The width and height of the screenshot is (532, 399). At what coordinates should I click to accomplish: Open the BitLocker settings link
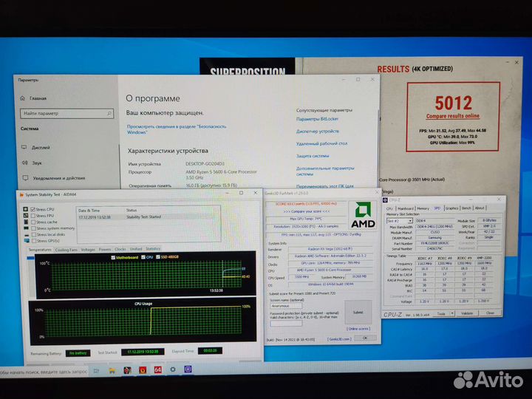pyautogui.click(x=318, y=119)
